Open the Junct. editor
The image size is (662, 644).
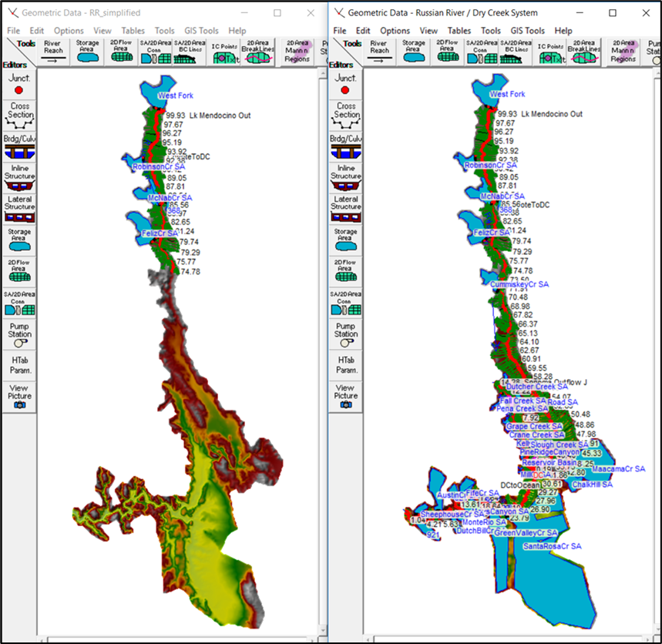[x=18, y=82]
